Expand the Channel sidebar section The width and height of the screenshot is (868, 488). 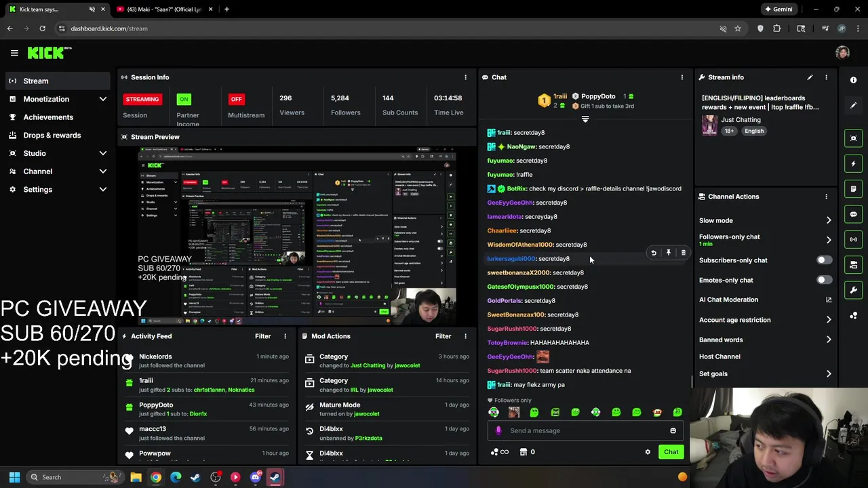[x=103, y=171]
